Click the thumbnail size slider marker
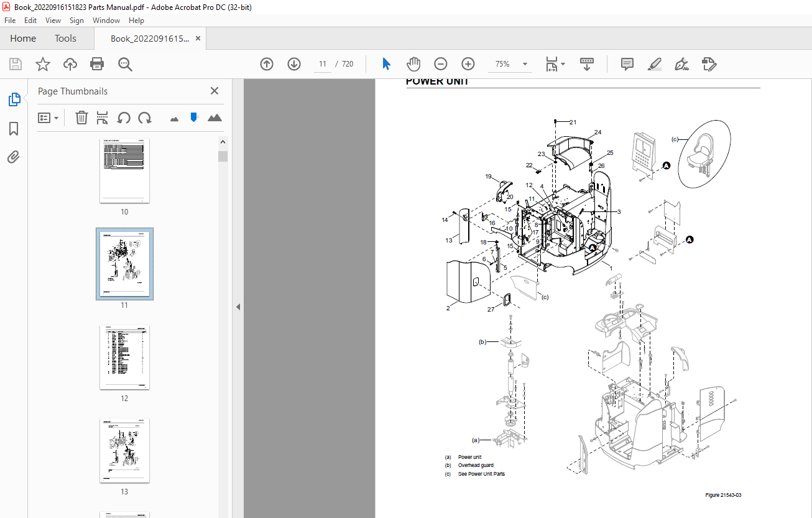812x518 pixels. tap(194, 117)
